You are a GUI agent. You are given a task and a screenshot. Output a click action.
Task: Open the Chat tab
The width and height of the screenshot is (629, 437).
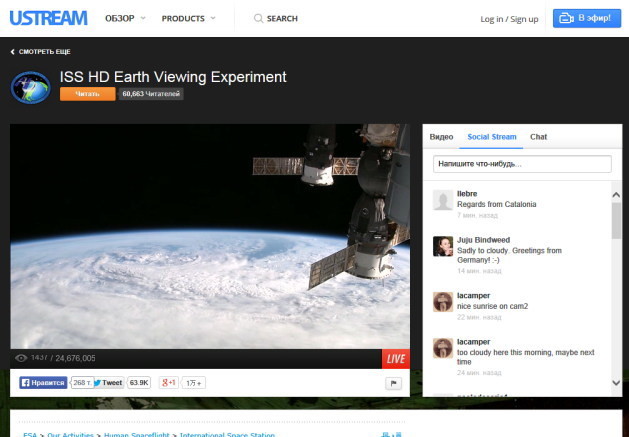pyautogui.click(x=538, y=137)
